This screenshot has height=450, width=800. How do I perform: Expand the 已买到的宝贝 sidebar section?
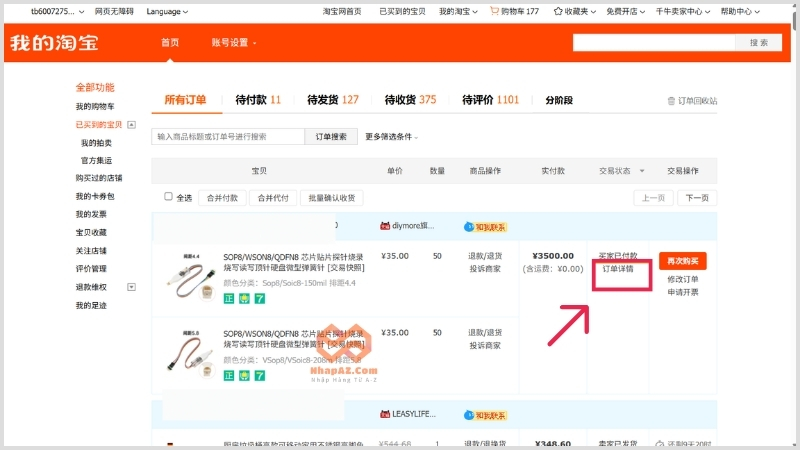coord(131,125)
